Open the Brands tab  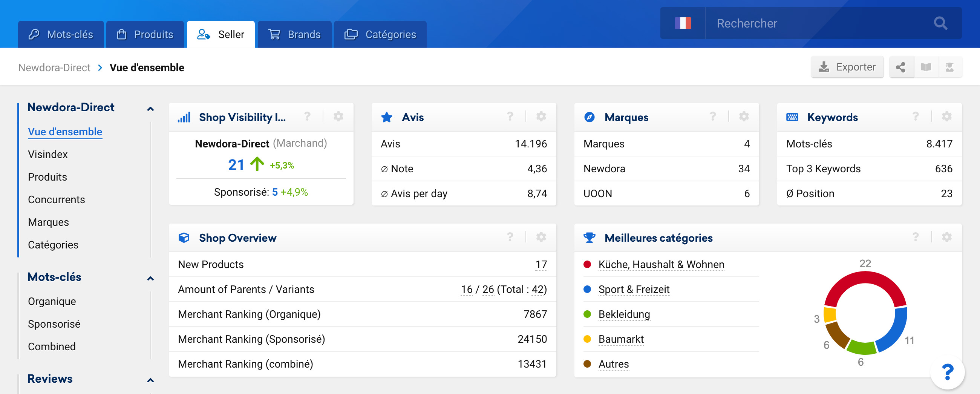(294, 34)
